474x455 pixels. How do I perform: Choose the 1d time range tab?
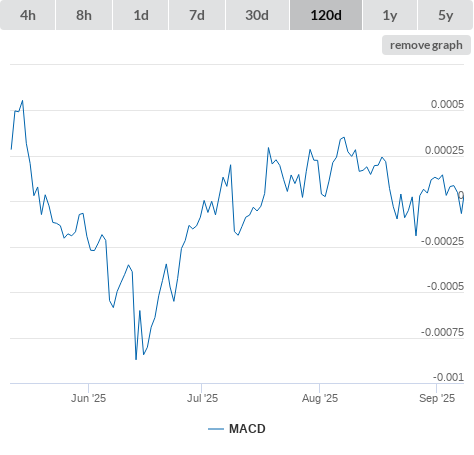click(141, 15)
